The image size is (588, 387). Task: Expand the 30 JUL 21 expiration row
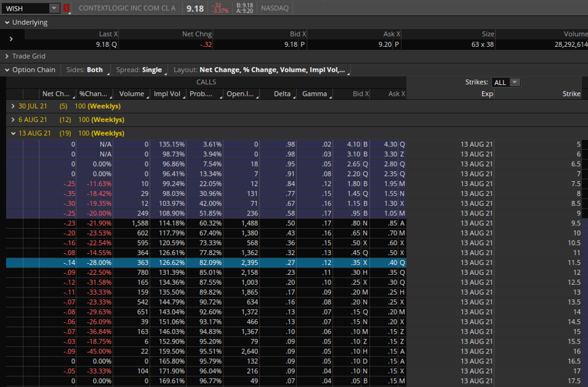[13, 106]
